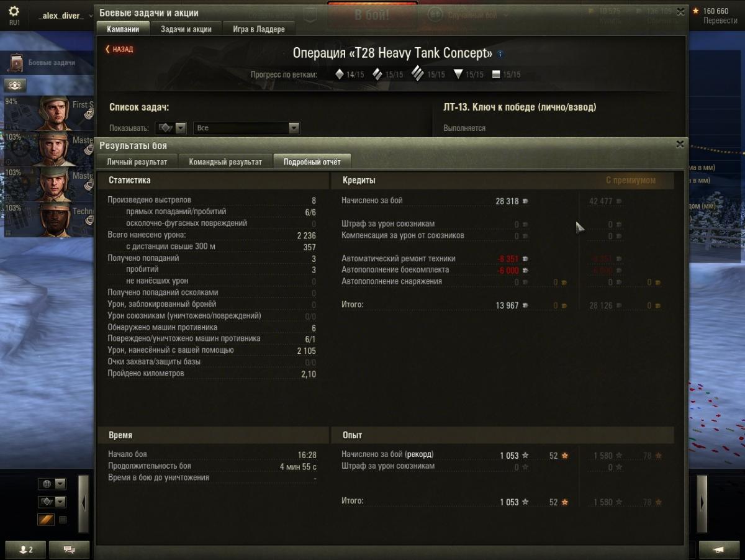Click the experience 1 053 record value
Viewport: 745px width, 560px height.
(509, 456)
